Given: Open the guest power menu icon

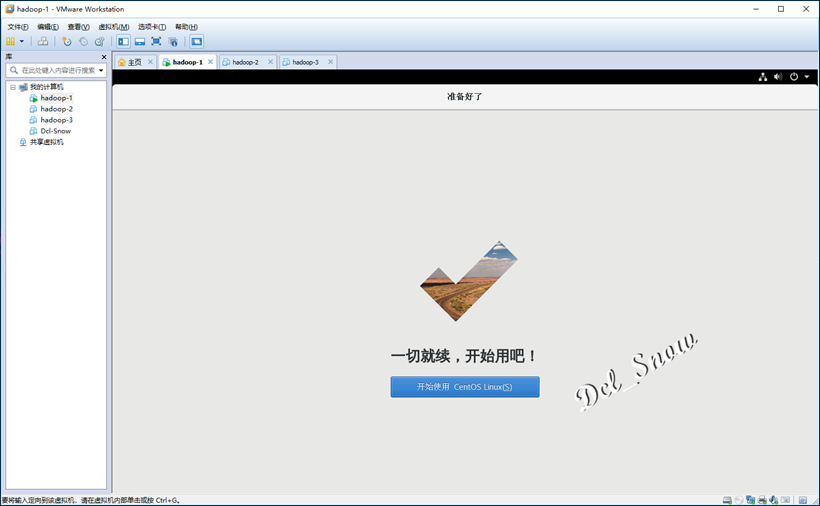Looking at the screenshot, I should [794, 77].
